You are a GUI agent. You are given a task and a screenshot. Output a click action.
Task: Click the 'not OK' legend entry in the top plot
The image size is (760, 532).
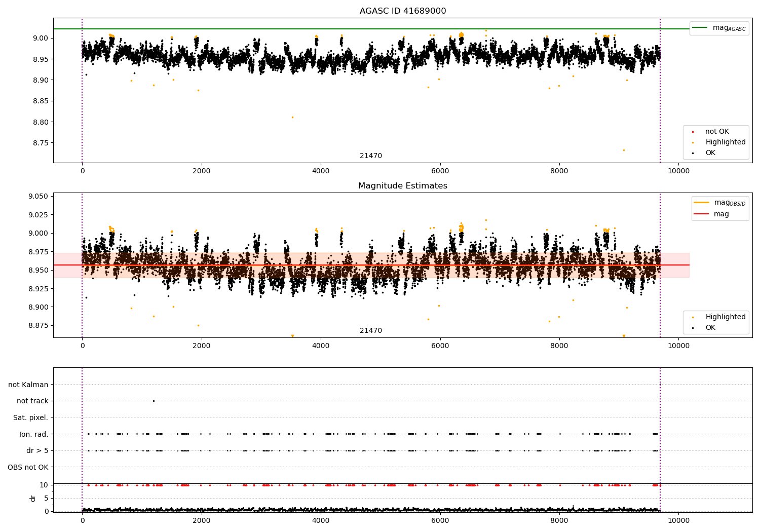coord(716,132)
